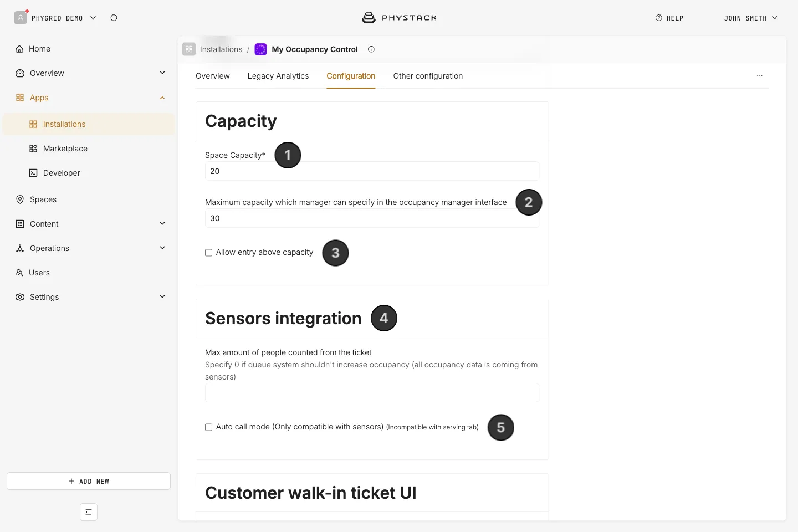Switch to the Overview tab
This screenshot has width=798, height=532.
pos(213,76)
